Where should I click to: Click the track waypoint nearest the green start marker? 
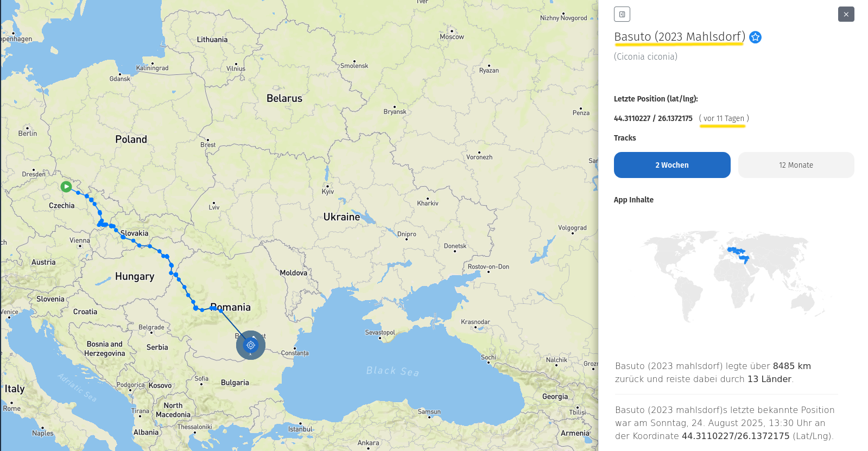pyautogui.click(x=79, y=193)
